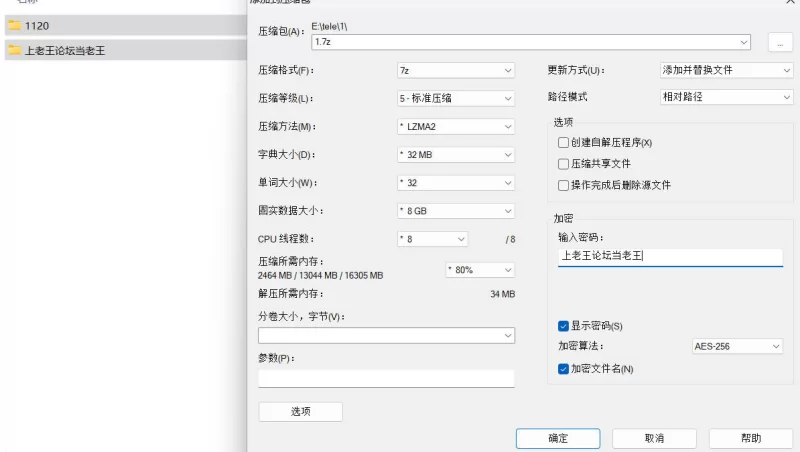The width and height of the screenshot is (800, 452).
Task: Open the 选项 button
Action: 300,412
